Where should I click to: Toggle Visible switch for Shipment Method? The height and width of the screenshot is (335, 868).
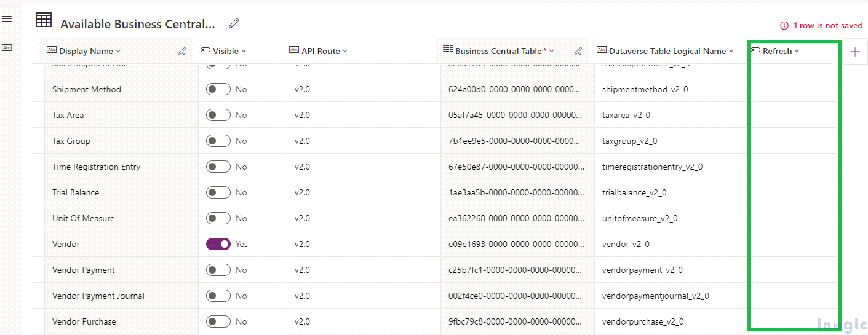pyautogui.click(x=218, y=89)
